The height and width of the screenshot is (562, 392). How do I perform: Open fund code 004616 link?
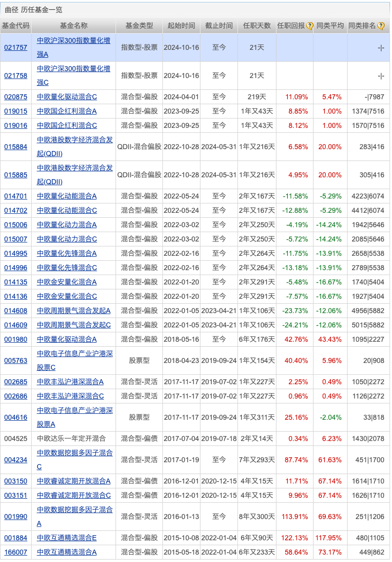point(15,417)
